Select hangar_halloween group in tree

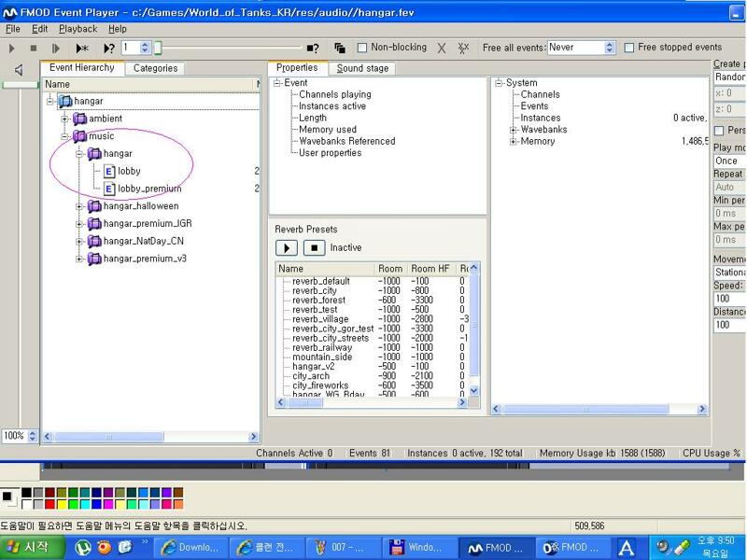coord(134,206)
